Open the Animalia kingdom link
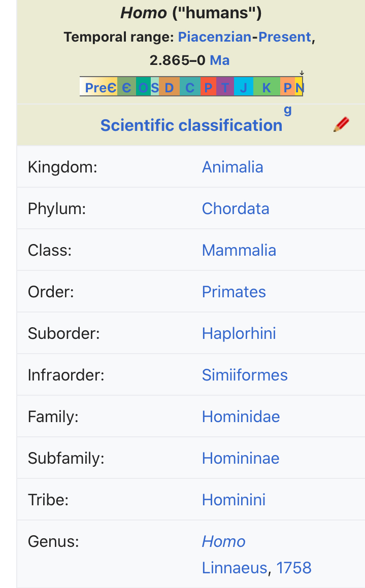The height and width of the screenshot is (588, 365). (x=233, y=167)
